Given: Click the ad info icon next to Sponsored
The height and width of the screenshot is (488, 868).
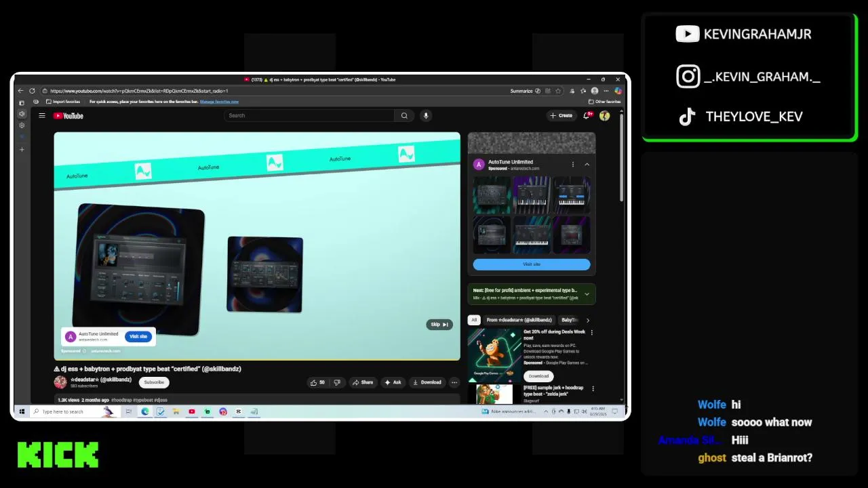Looking at the screenshot, I should point(84,351).
